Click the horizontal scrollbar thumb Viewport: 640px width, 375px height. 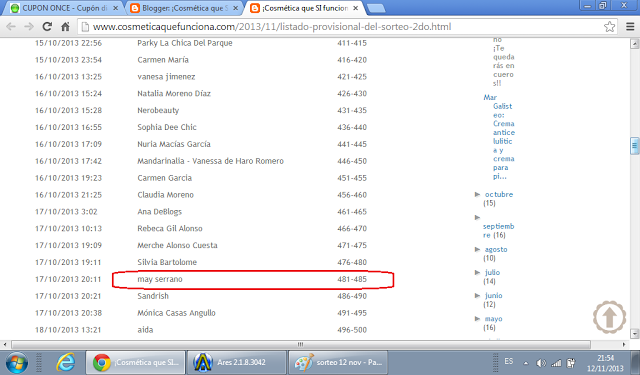click(x=301, y=344)
